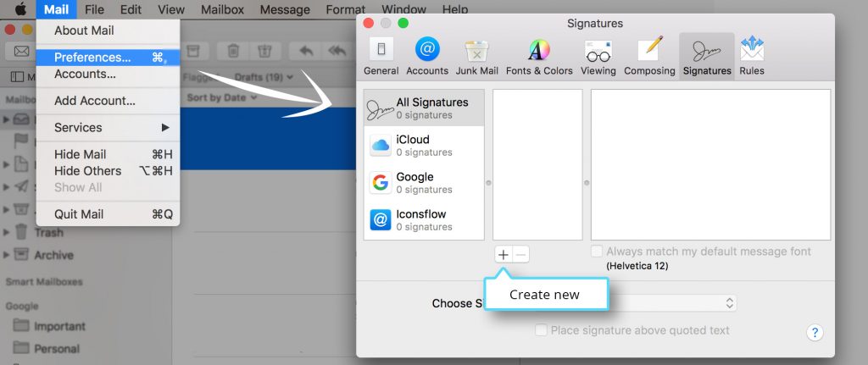868x365 pixels.
Task: Open the Composing preferences pane
Action: pos(649,57)
